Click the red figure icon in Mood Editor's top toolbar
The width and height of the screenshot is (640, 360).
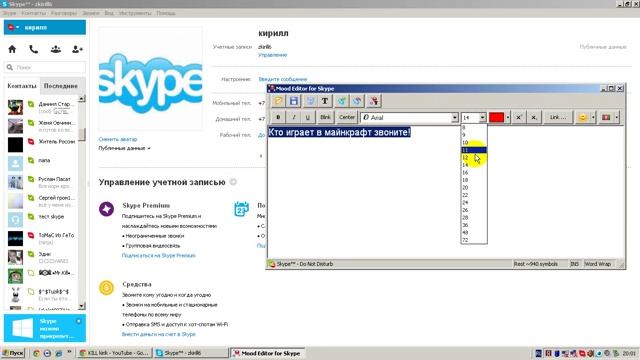374,101
